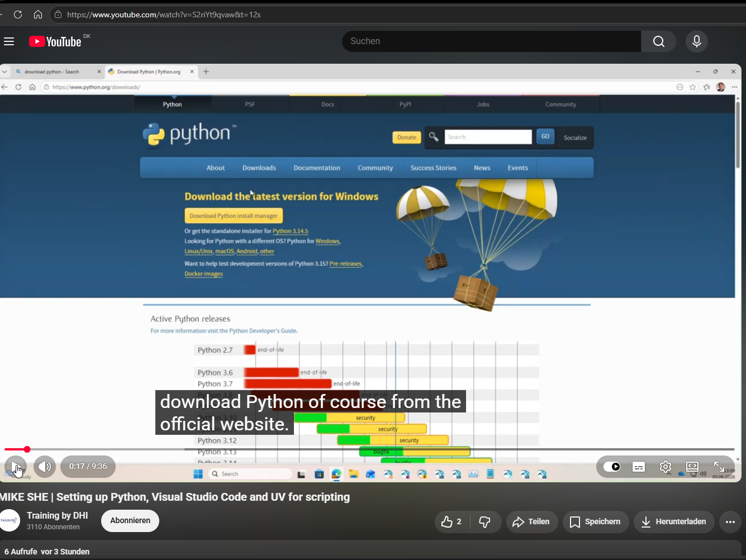The image size is (746, 560).
Task: Focus the Suchen search field
Action: coord(492,41)
